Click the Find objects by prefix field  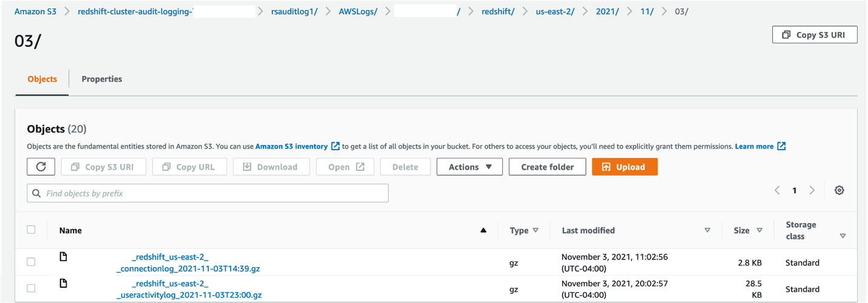coord(207,193)
